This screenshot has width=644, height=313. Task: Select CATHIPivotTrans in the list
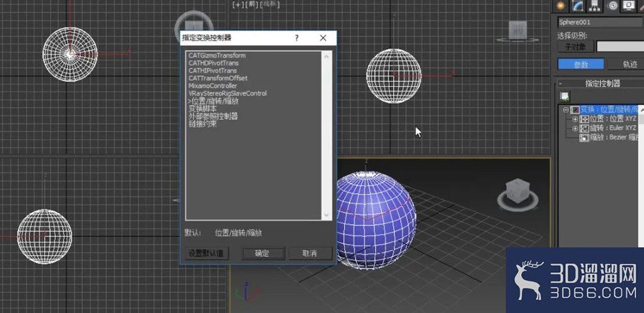(213, 70)
